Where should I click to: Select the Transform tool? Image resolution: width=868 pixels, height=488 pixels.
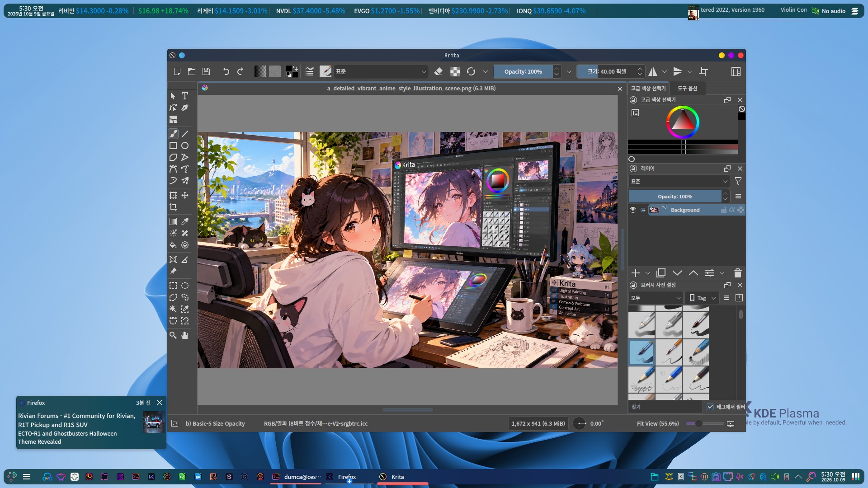(173, 195)
